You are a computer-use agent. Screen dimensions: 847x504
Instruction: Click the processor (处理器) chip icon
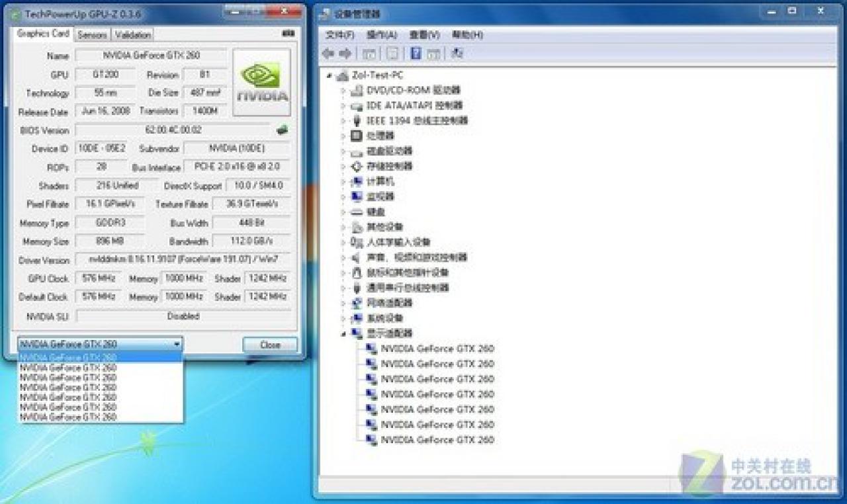pos(356,136)
